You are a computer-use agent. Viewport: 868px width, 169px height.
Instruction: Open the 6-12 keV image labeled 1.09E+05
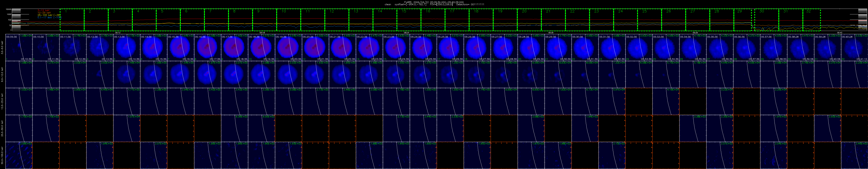(154, 74)
